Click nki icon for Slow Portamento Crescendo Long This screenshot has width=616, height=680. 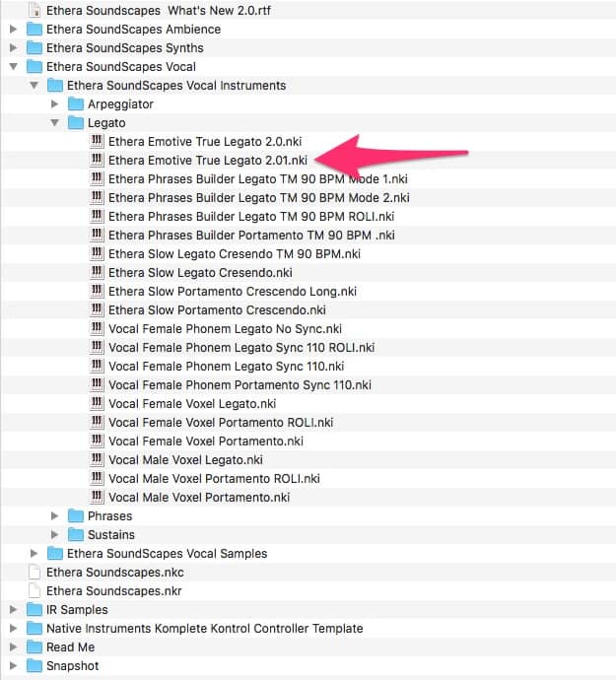click(x=97, y=291)
